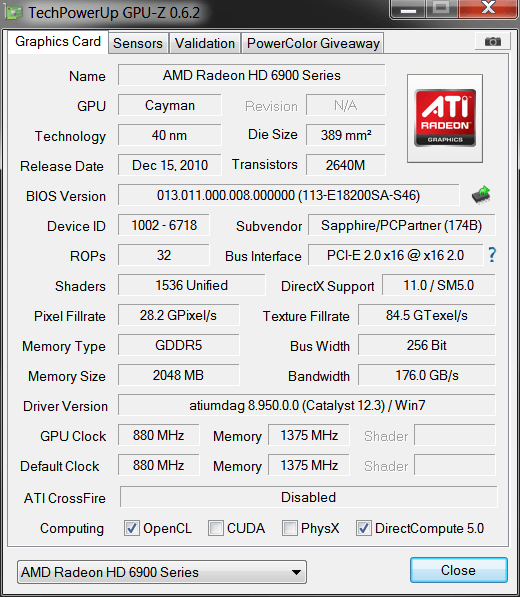Click the BIOS save chip icon
520x597 pixels.
coord(481,195)
